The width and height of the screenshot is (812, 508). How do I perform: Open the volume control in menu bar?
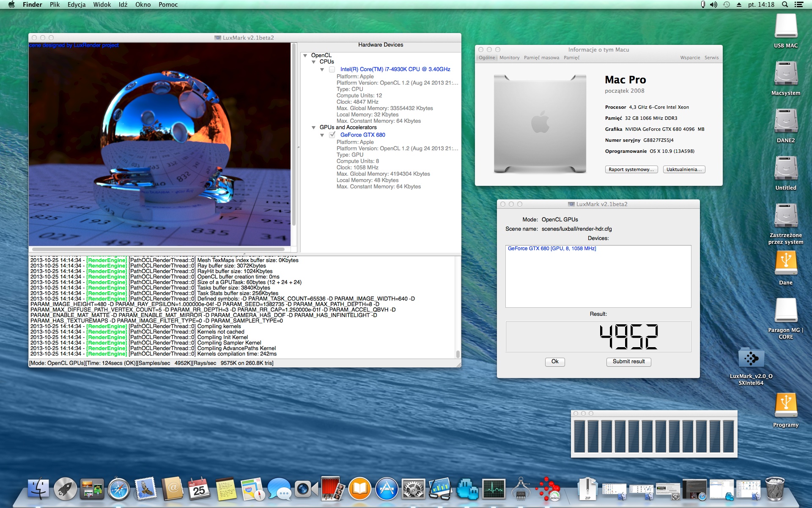click(x=713, y=5)
